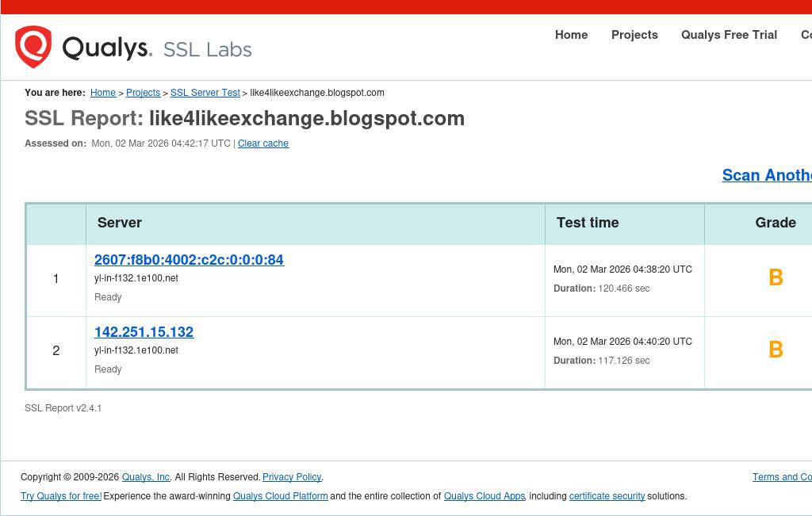This screenshot has height=516, width=812.
Task: Click the Home breadcrumb link
Action: click(x=103, y=93)
